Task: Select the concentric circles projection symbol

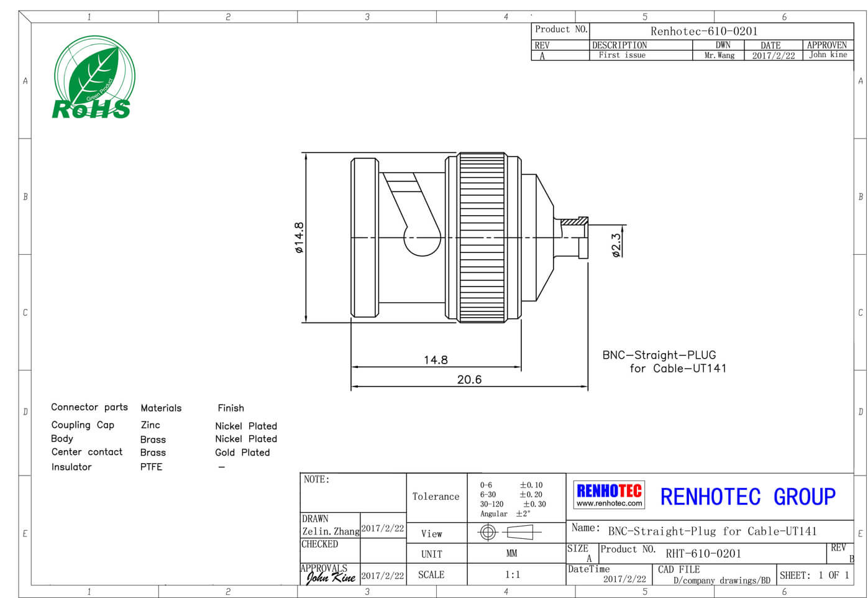Action: 488,532
